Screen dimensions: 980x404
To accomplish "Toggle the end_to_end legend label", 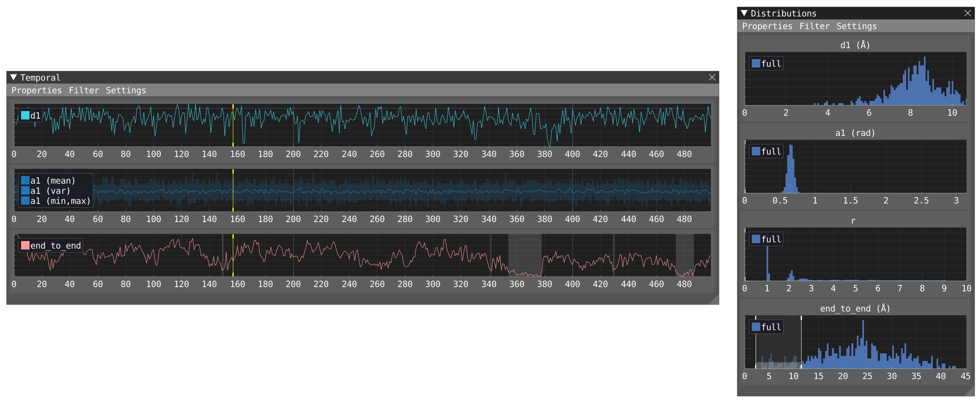I will click(x=55, y=246).
